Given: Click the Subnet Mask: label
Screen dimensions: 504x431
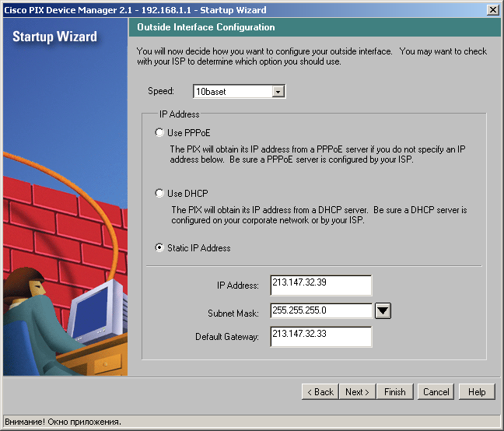Looking at the screenshot, I should [233, 313].
